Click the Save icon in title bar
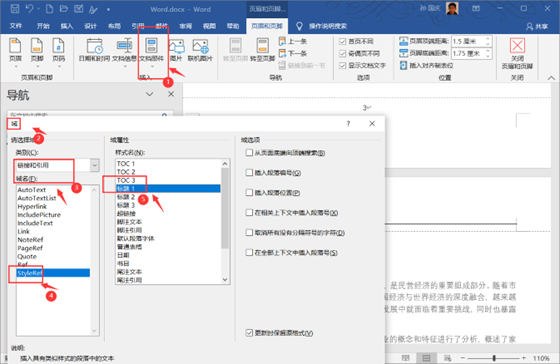Image resolution: width=560 pixels, height=364 pixels. [15, 9]
